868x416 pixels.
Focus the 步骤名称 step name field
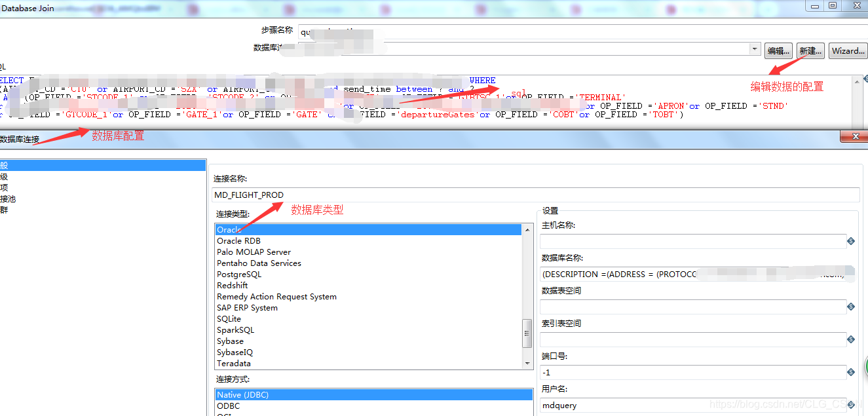point(582,31)
